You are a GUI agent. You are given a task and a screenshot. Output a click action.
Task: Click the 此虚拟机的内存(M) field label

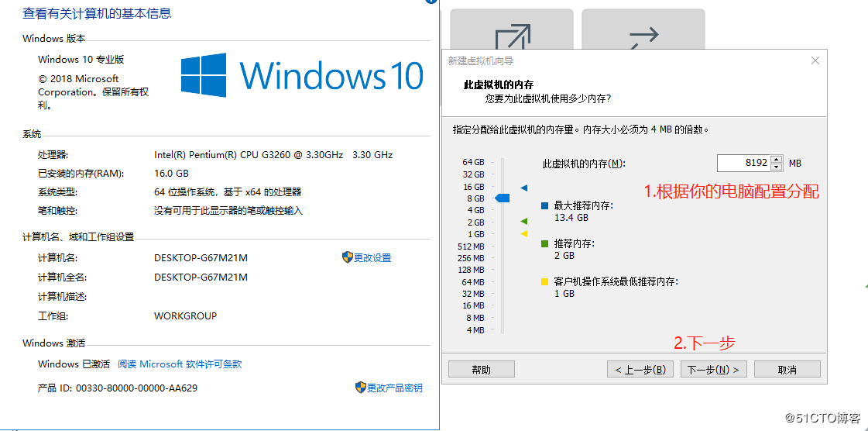tap(584, 164)
